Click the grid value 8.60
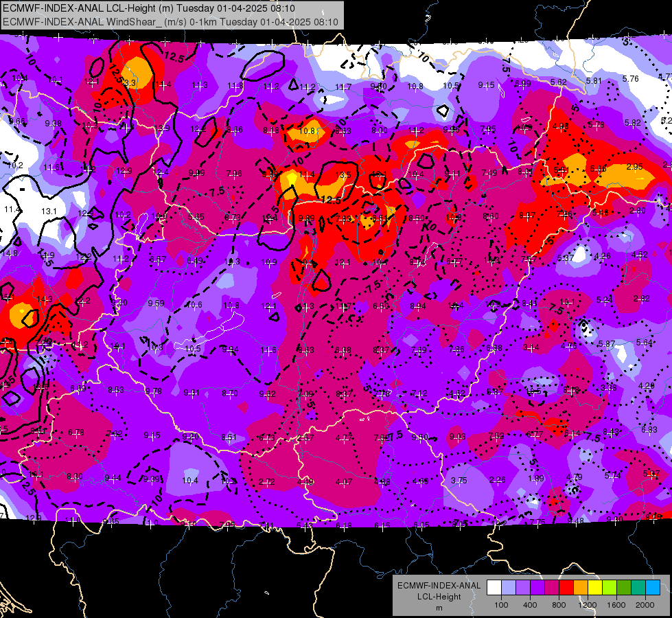 [491, 216]
